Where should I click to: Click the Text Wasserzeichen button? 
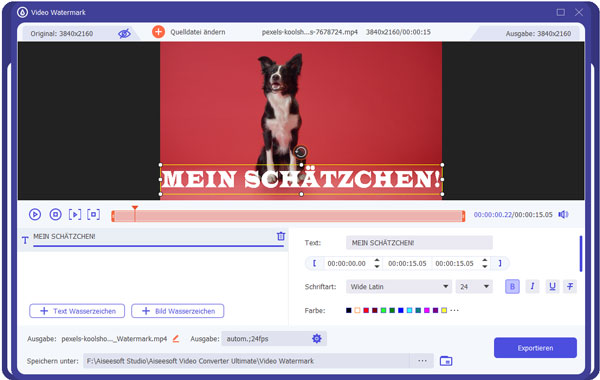click(77, 311)
